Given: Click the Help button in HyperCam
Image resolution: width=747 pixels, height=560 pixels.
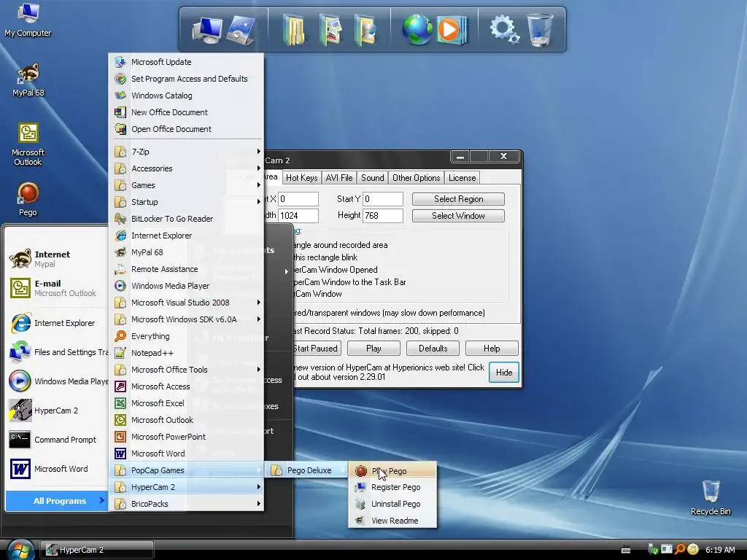Looking at the screenshot, I should (x=492, y=349).
